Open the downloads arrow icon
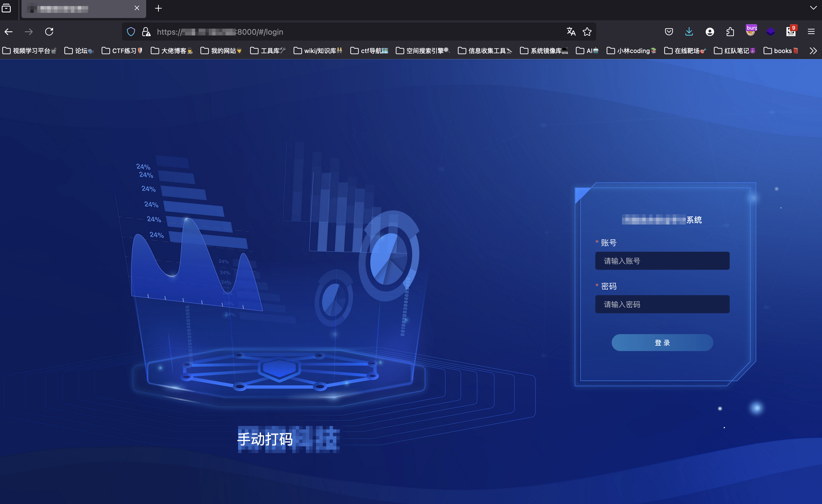The height and width of the screenshot is (504, 822). 689,32
